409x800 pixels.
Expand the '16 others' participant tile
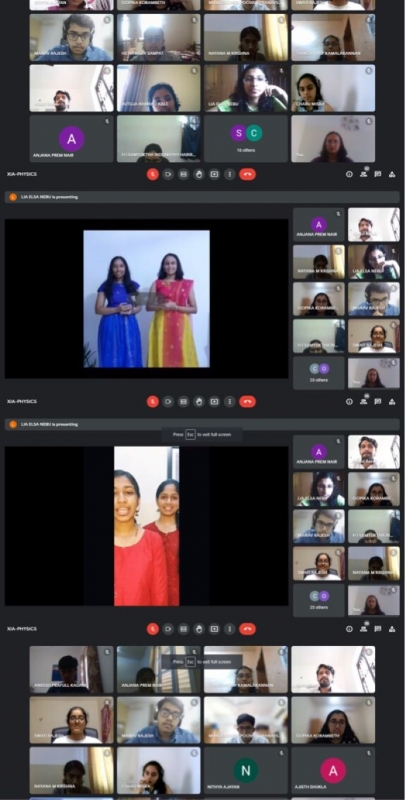click(246, 138)
